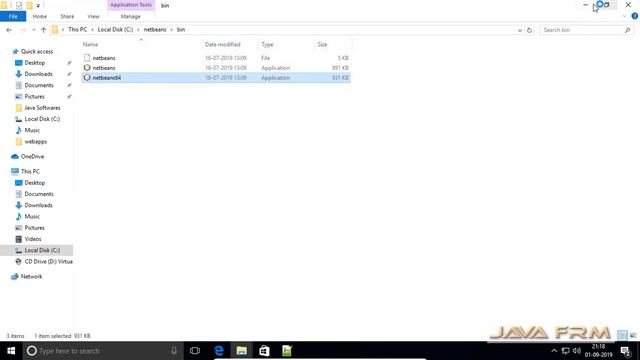This screenshot has height=360, width=640.
Task: Open Java Softwares folder in sidebar
Action: (x=42, y=108)
